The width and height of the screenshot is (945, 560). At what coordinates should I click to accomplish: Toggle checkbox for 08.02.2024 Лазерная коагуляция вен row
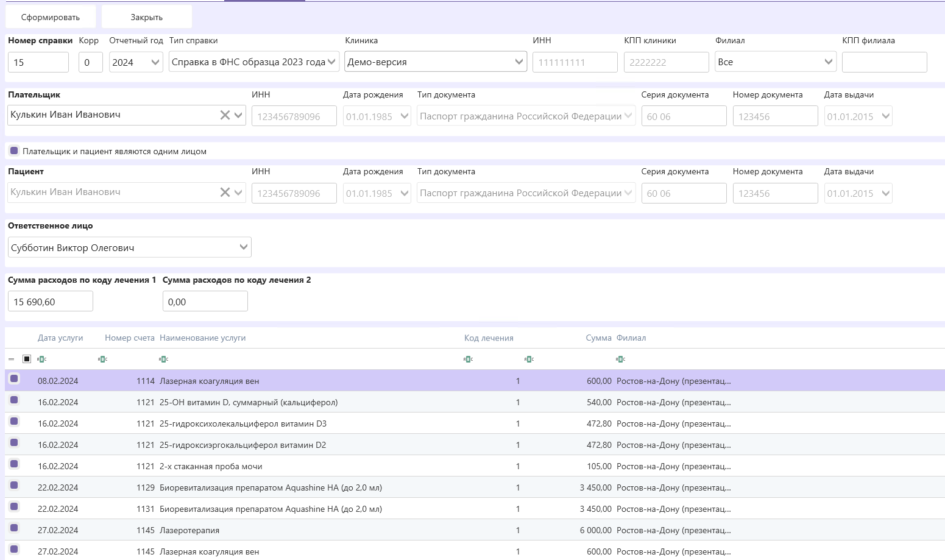point(14,378)
